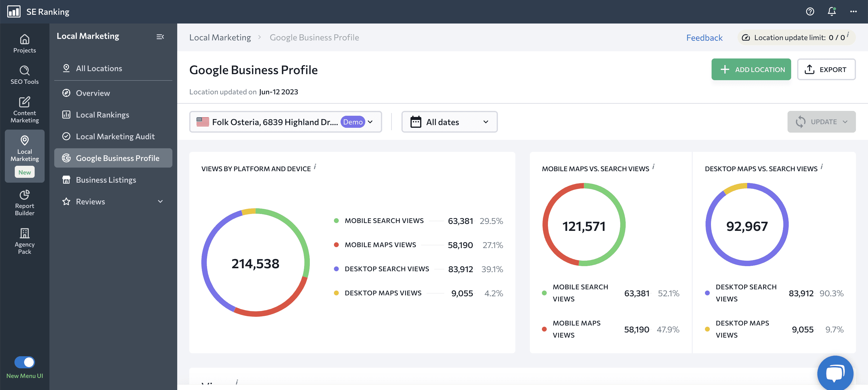Screen dimensions: 868x390
Task: Open the three-dot more options menu
Action: point(853,11)
